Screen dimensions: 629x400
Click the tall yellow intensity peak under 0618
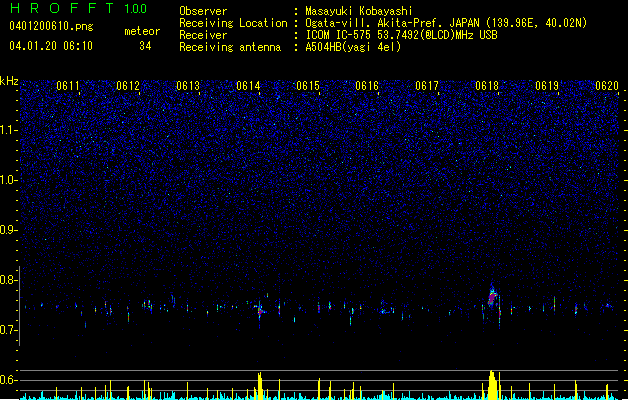click(492, 385)
